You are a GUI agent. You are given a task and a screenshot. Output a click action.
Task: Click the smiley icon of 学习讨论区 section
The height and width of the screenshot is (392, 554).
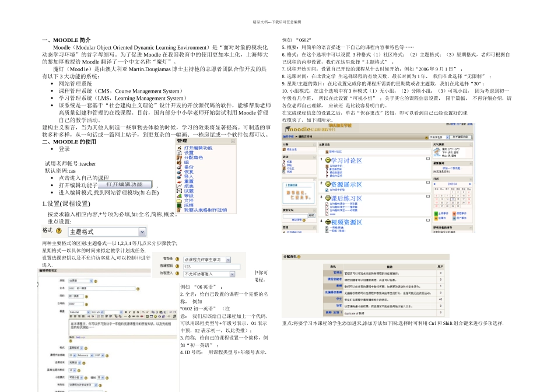point(328,160)
